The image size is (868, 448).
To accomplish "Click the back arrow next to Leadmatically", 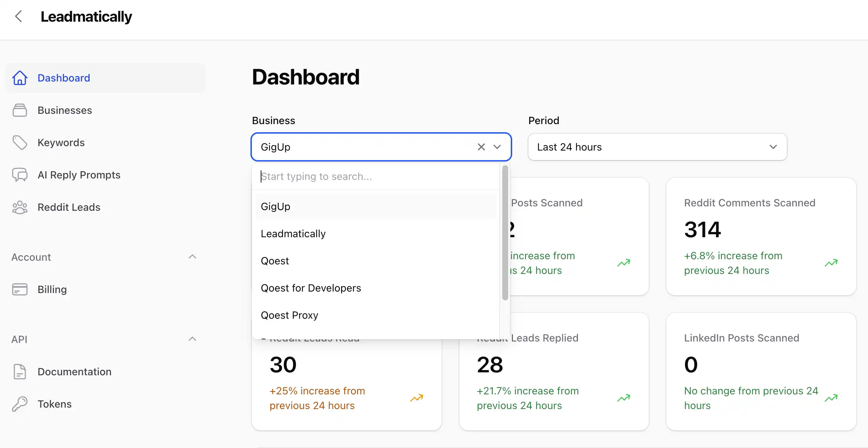I will (x=18, y=16).
